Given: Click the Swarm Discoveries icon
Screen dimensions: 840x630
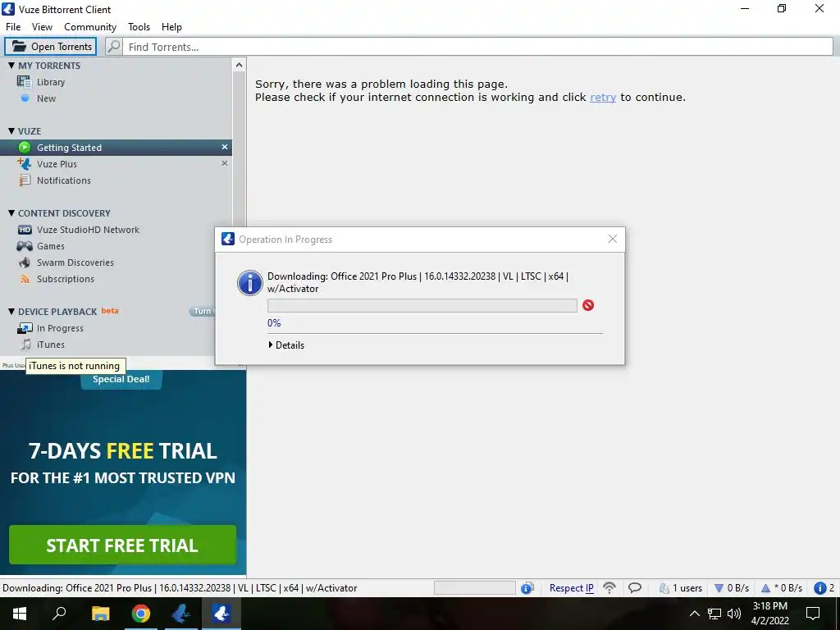Looking at the screenshot, I should 25,262.
